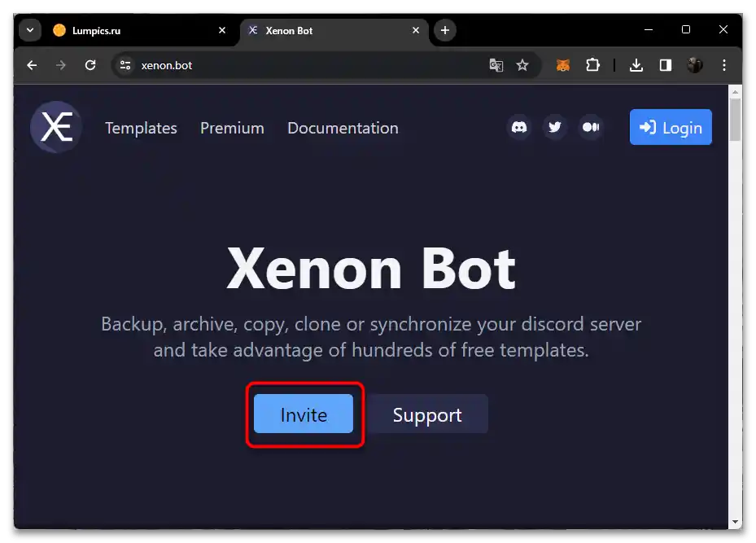Reload the xenon.bot page
Image resolution: width=756 pixels, height=543 pixels.
tap(90, 65)
